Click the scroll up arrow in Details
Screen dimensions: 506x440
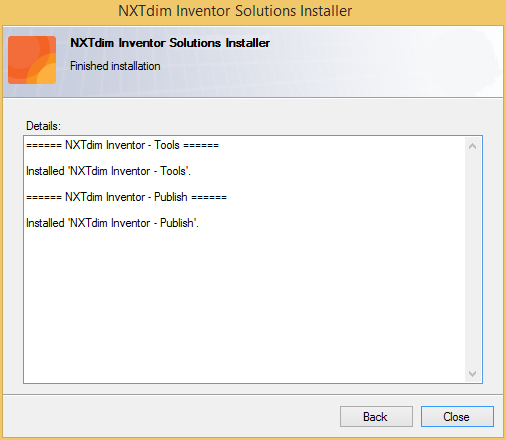[472, 146]
